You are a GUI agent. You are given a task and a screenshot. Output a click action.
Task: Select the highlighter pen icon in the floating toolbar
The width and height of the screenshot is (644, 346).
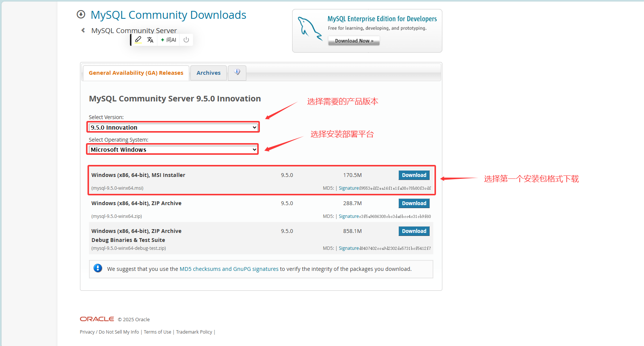138,40
